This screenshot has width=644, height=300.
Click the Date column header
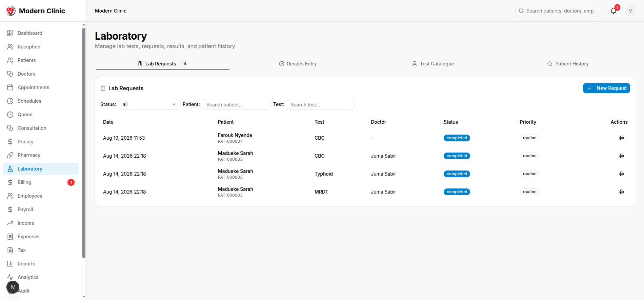click(108, 122)
